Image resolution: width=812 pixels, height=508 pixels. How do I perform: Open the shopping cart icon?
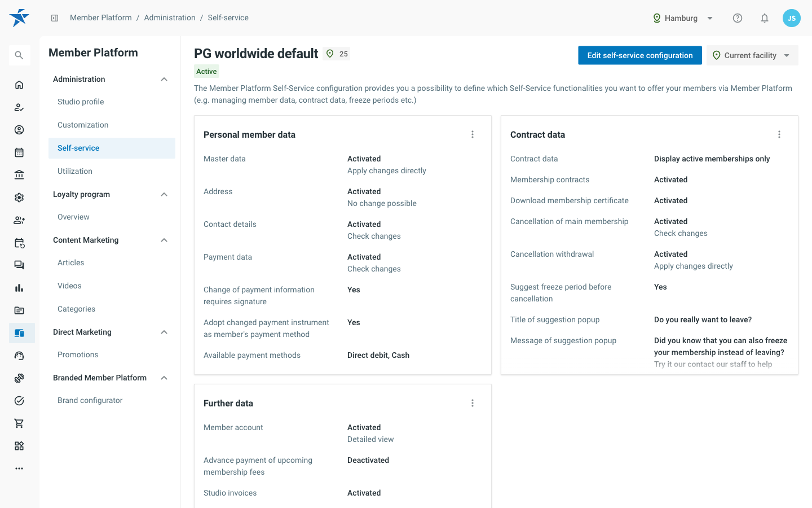[19, 423]
